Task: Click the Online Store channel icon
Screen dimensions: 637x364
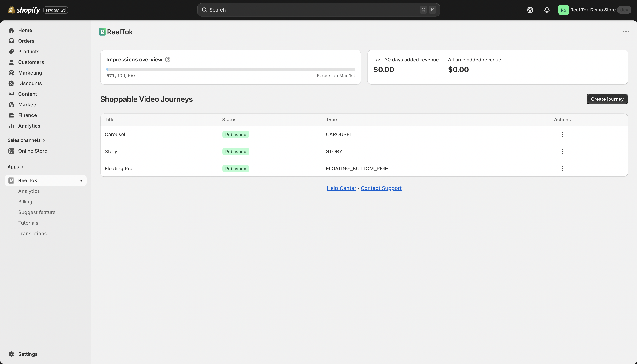Action: 11,151
